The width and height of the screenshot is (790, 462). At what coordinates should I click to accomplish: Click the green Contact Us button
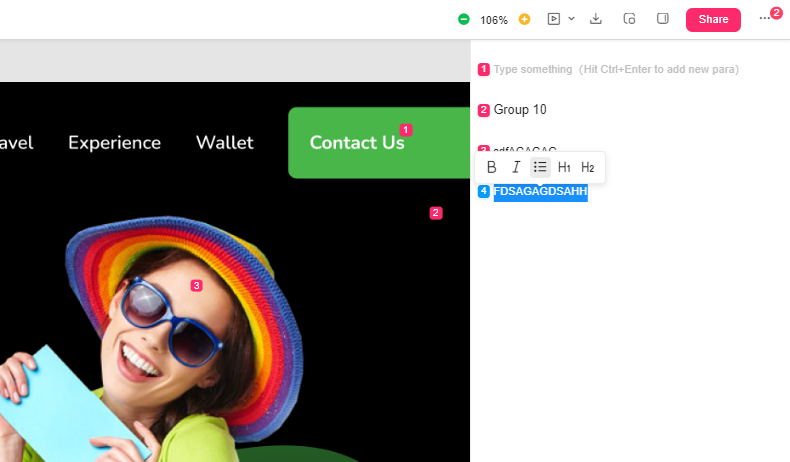[379, 143]
